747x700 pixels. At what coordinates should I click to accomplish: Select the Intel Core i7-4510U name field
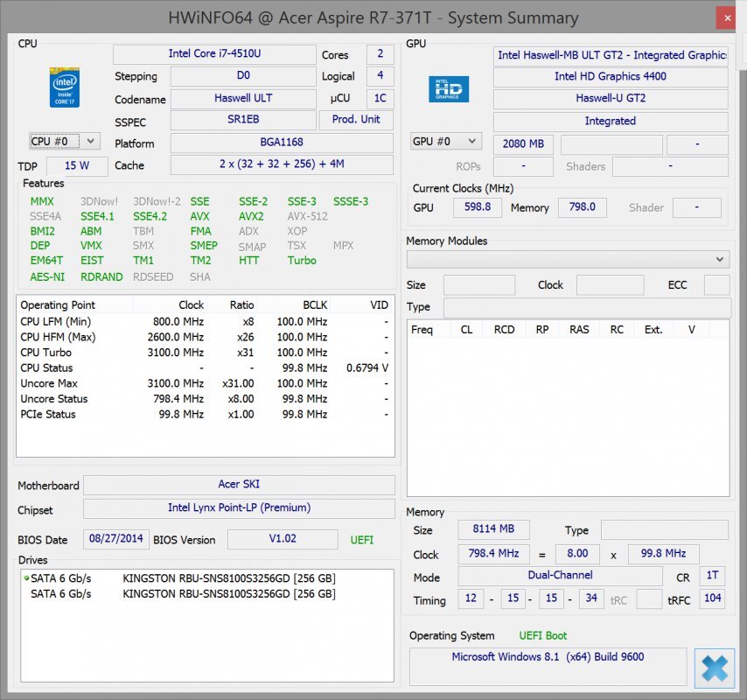pyautogui.click(x=216, y=53)
